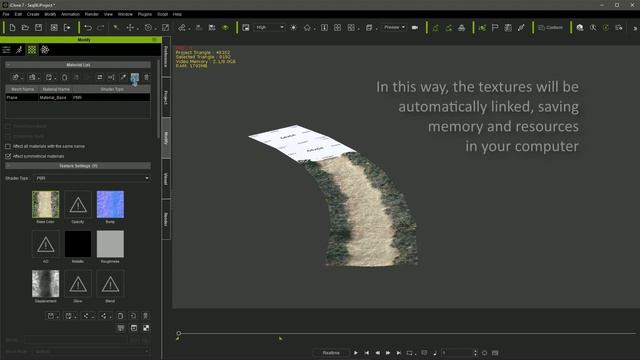
Task: Select the Plane Material_Base row in material list
Action: tap(78, 98)
